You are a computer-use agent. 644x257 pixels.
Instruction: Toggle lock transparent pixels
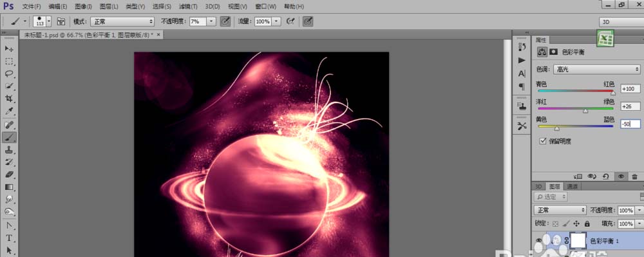click(555, 224)
